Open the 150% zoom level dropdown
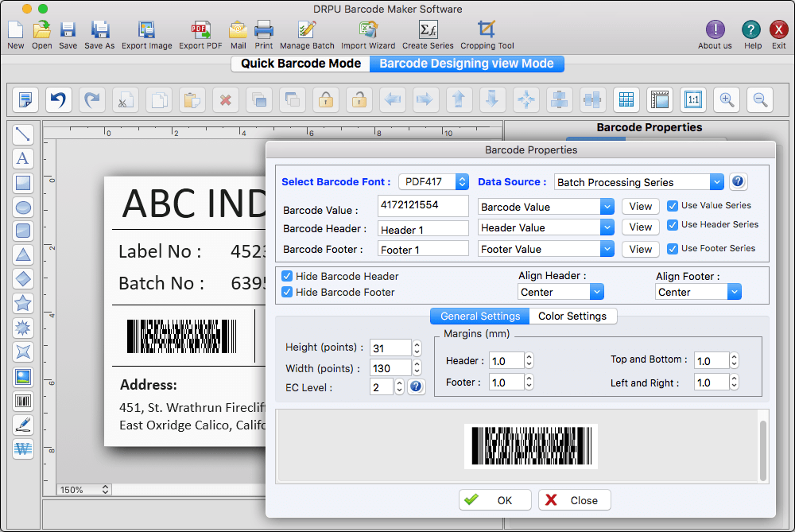 (x=83, y=490)
